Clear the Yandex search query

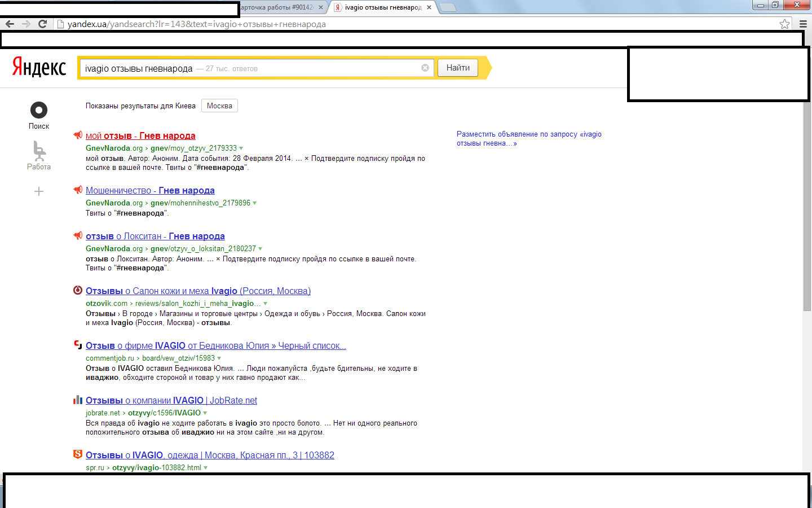(425, 68)
